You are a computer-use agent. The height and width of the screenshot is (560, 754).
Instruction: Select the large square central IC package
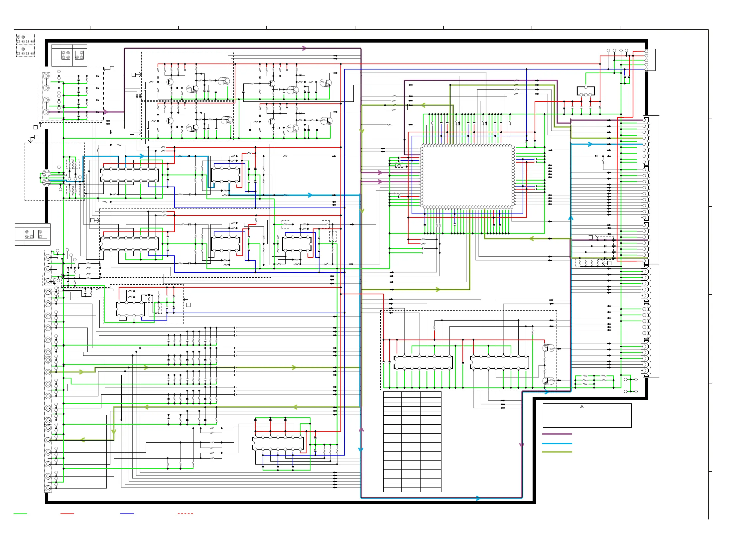click(x=467, y=177)
